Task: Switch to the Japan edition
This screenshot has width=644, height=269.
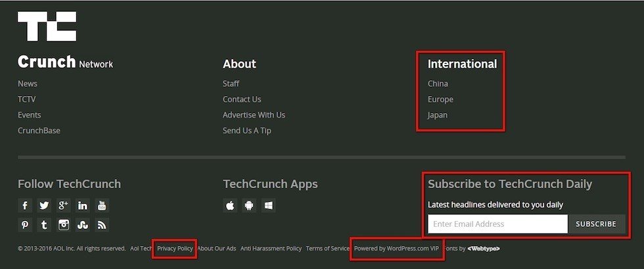Action: coord(438,115)
